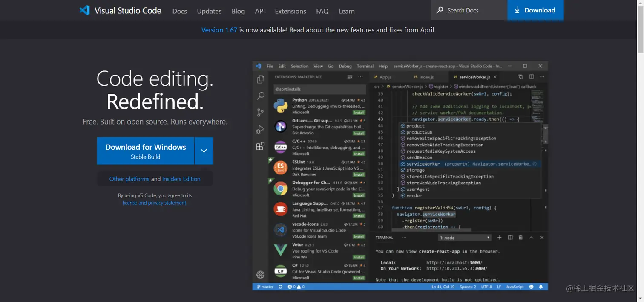Viewport: 644px width, 302px height.
Task: Click the kill terminal trash icon
Action: coord(521,238)
